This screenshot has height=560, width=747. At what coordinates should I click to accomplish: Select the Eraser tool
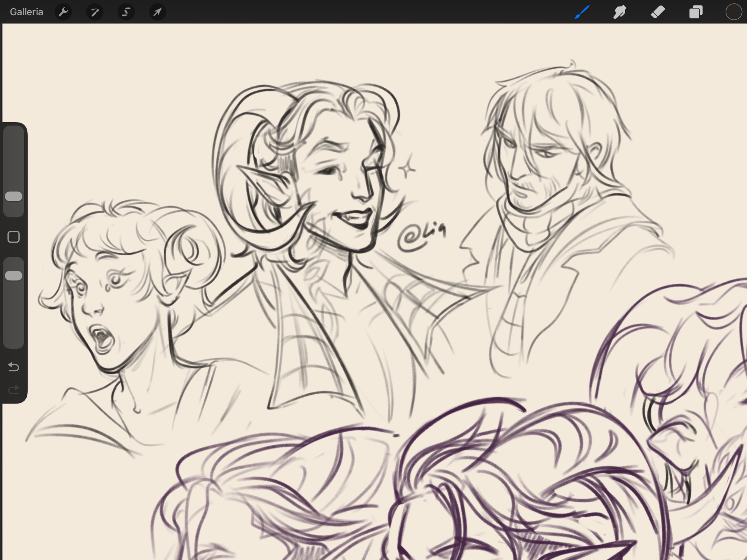coord(658,12)
